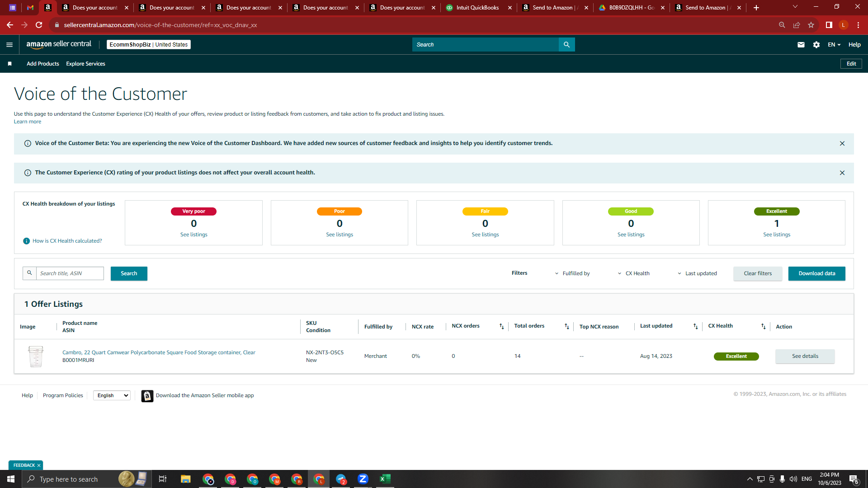Bookmark this page with the star icon

click(811, 25)
